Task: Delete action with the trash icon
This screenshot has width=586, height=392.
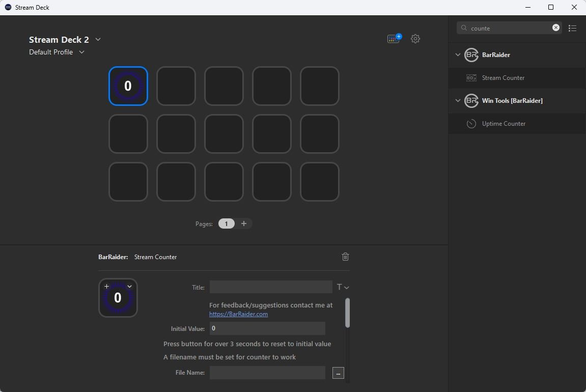Action: click(345, 257)
